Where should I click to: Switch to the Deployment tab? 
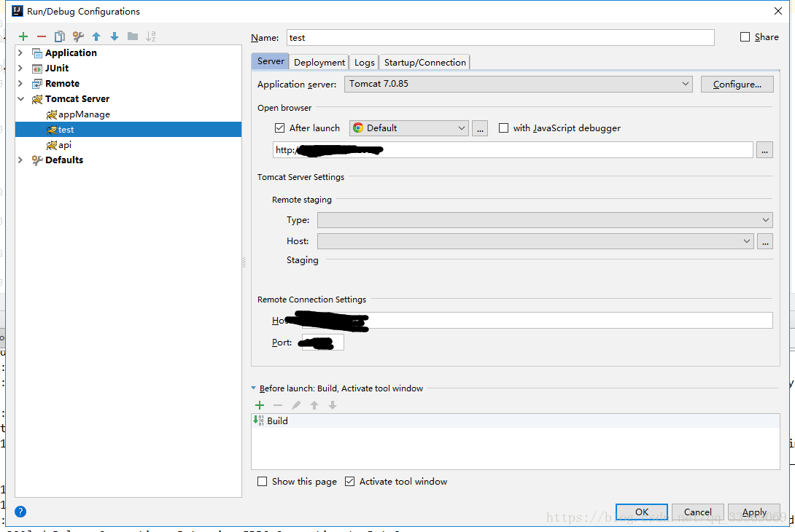[x=319, y=63]
